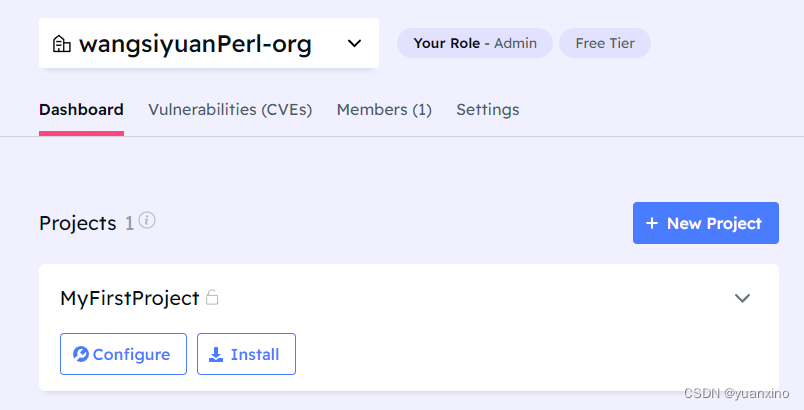
Task: Click the Free Tier badge
Action: (x=605, y=43)
